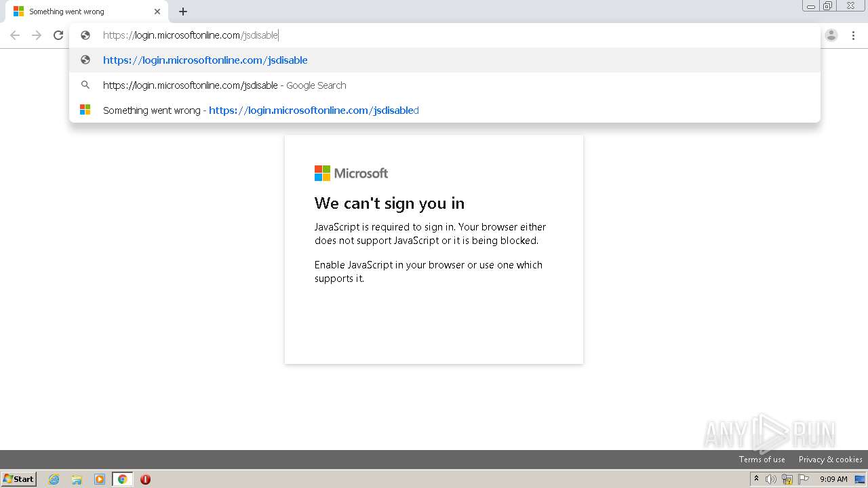The image size is (868, 488).
Task: Click the 'JavaScript is required to sign in' paragraph
Action: coord(431,234)
